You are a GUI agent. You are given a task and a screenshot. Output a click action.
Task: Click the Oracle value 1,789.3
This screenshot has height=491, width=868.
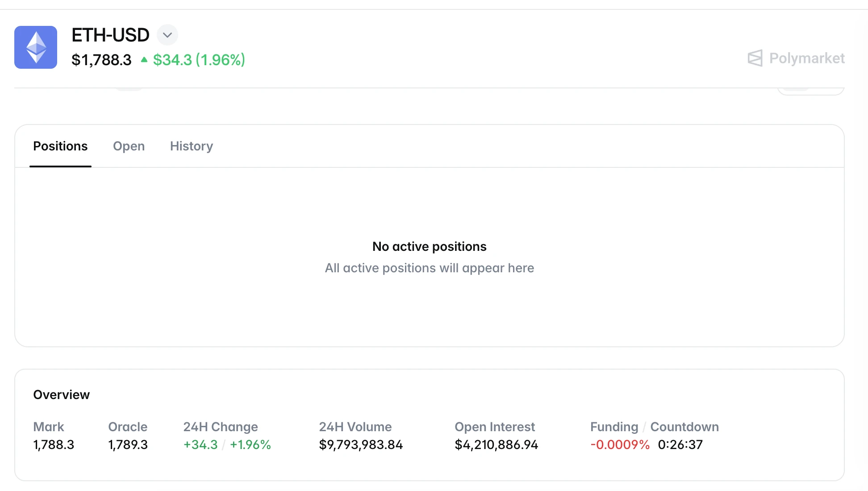click(x=128, y=445)
